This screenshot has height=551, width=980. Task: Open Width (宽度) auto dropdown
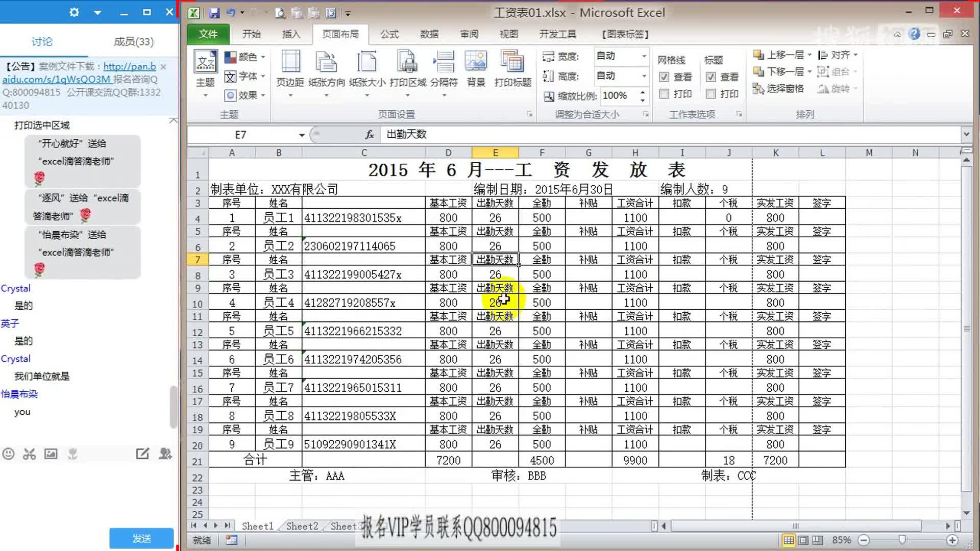pos(644,56)
